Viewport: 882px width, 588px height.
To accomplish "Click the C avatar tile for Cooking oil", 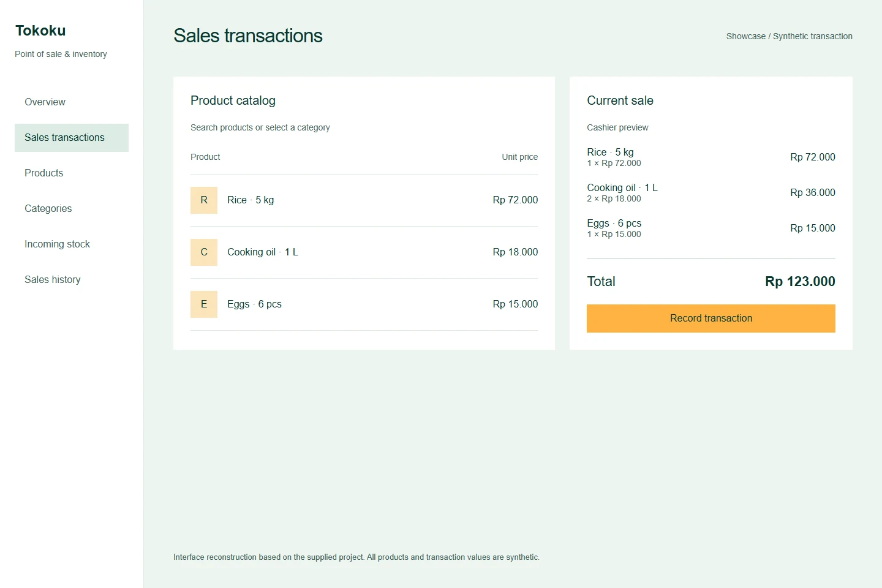I will pyautogui.click(x=204, y=252).
